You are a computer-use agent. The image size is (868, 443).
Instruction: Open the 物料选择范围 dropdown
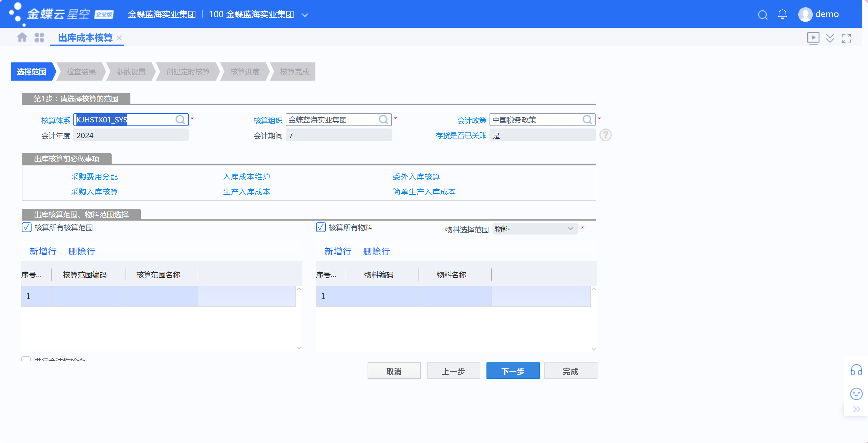tap(535, 229)
